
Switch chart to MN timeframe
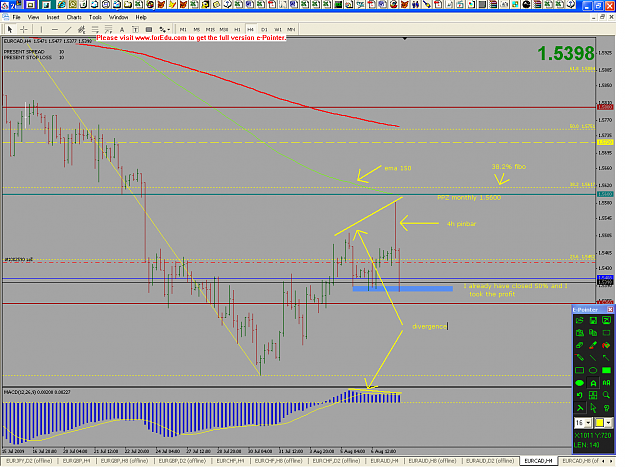291,29
